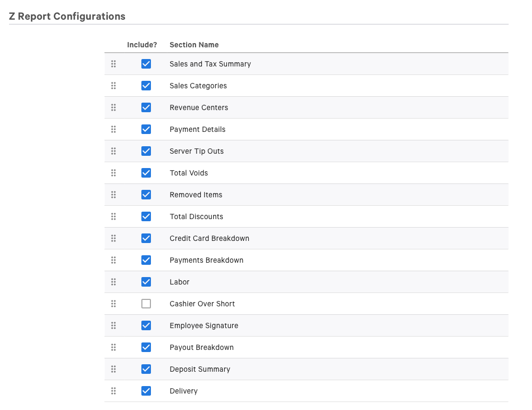Click the Include? column header

pos(142,45)
